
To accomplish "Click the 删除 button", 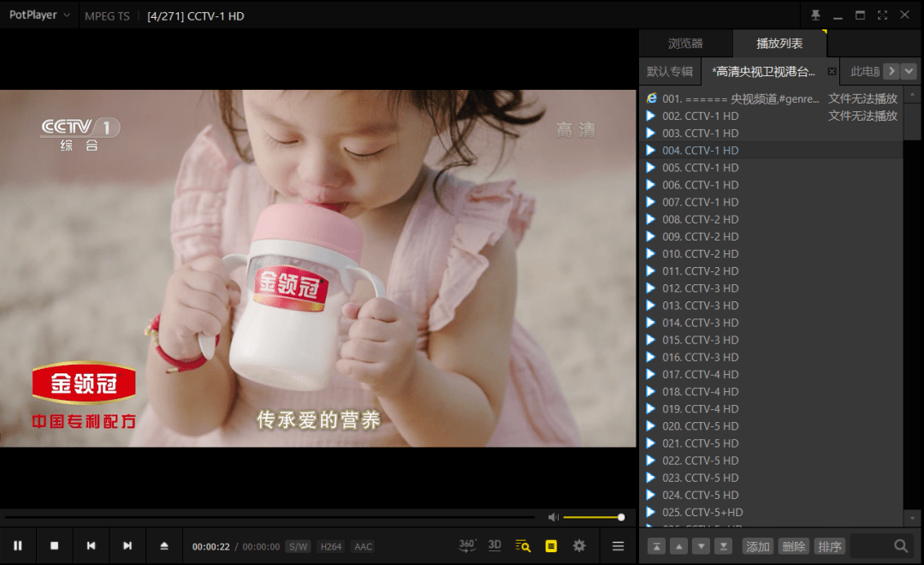I will point(794,547).
